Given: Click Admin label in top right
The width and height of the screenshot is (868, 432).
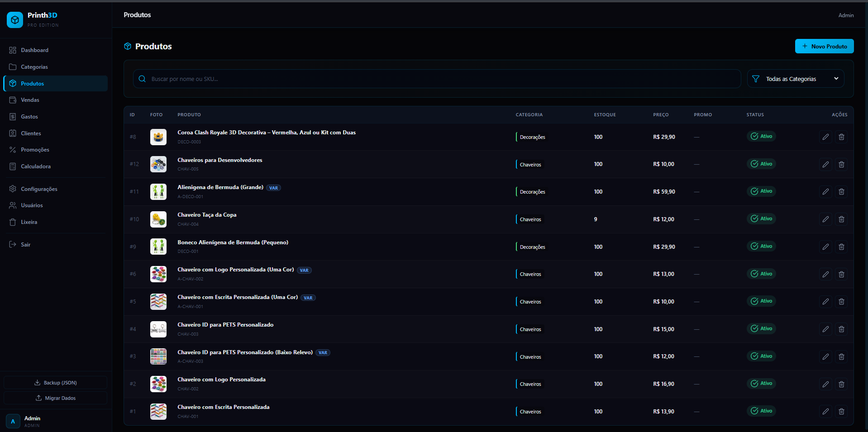Looking at the screenshot, I should point(846,15).
